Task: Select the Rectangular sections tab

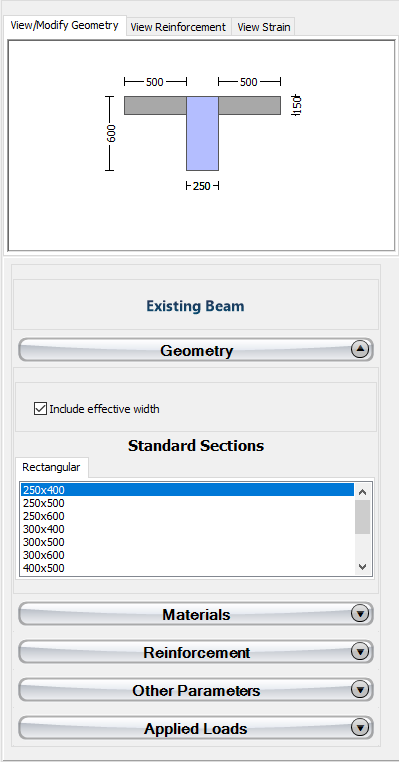Action: pos(51,468)
